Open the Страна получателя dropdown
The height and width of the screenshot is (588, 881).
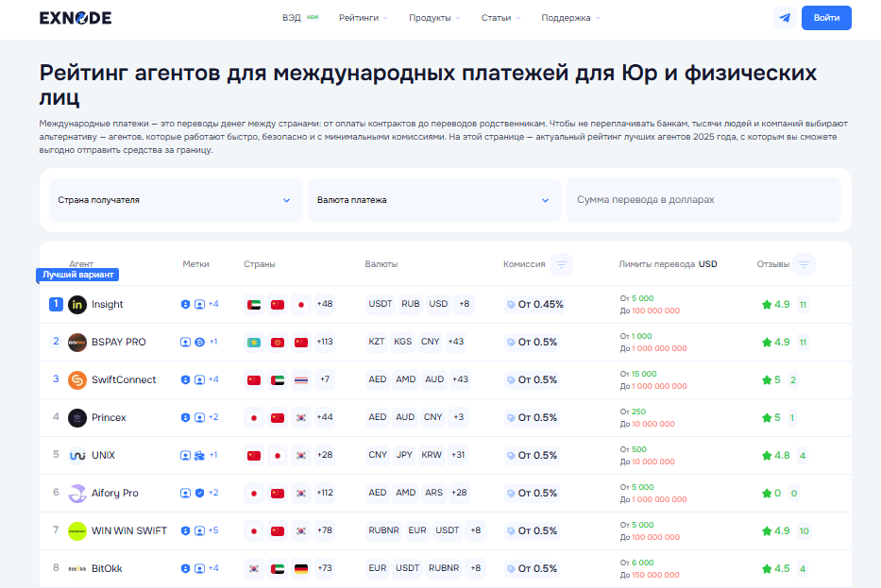pos(176,200)
